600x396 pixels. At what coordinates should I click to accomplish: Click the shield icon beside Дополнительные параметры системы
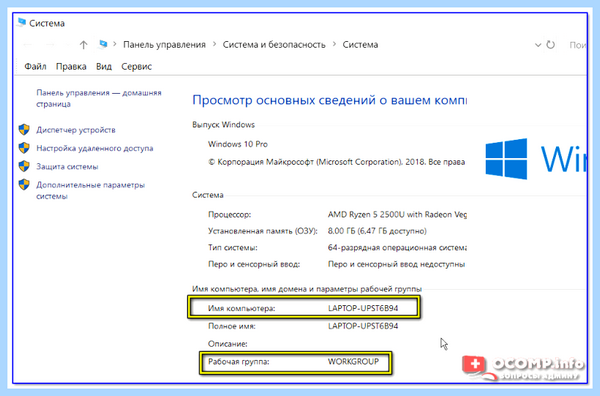pos(24,185)
